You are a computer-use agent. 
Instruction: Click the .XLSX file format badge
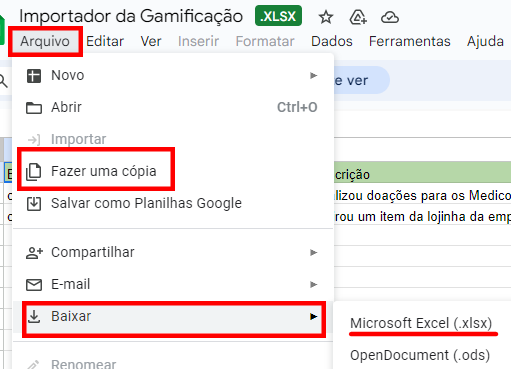point(278,16)
